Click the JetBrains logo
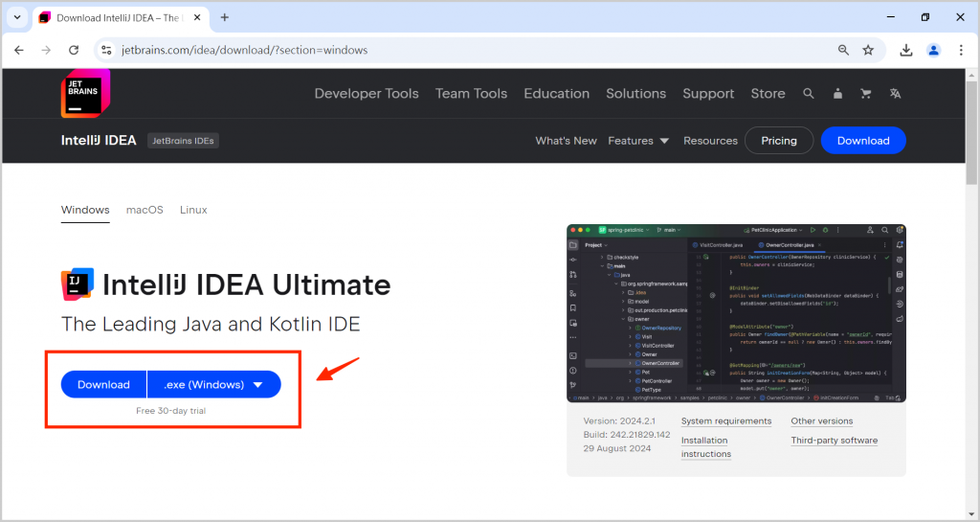Screen dimensions: 980x522 click(x=85, y=93)
